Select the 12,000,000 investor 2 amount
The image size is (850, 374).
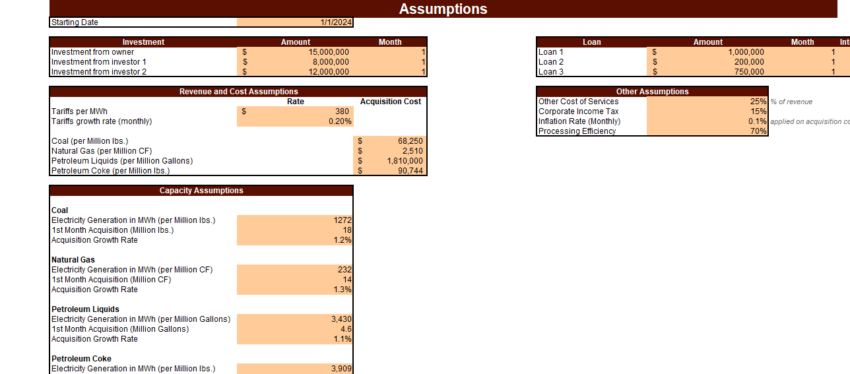point(295,72)
